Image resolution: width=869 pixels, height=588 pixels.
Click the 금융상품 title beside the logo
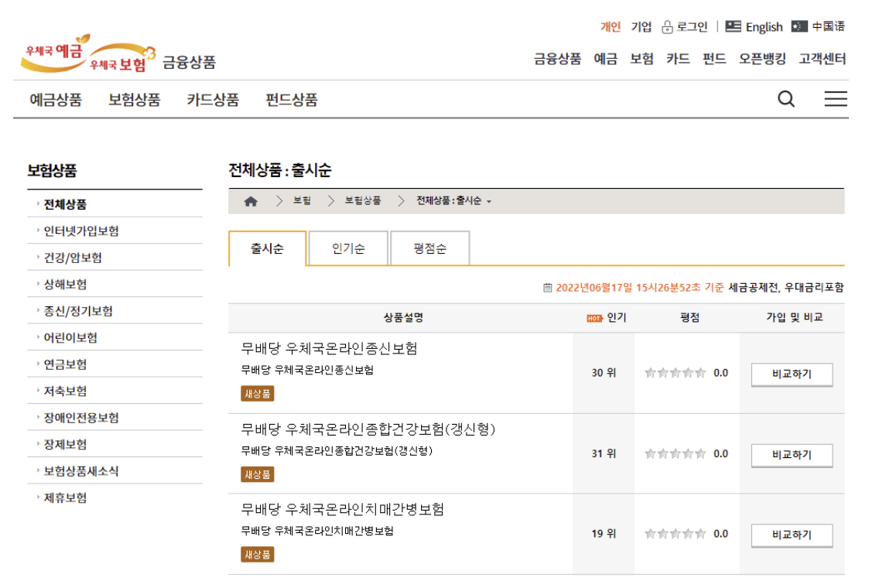[189, 62]
